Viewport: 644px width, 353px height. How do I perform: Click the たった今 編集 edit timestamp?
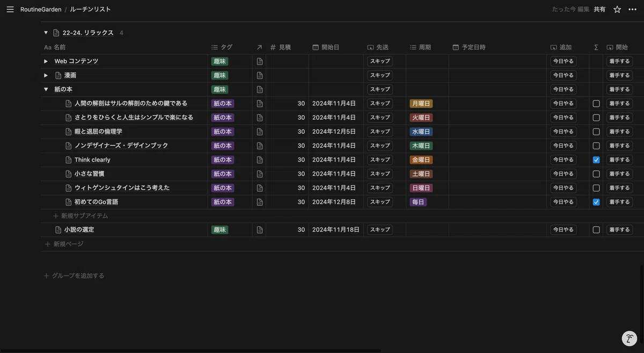pos(570,9)
